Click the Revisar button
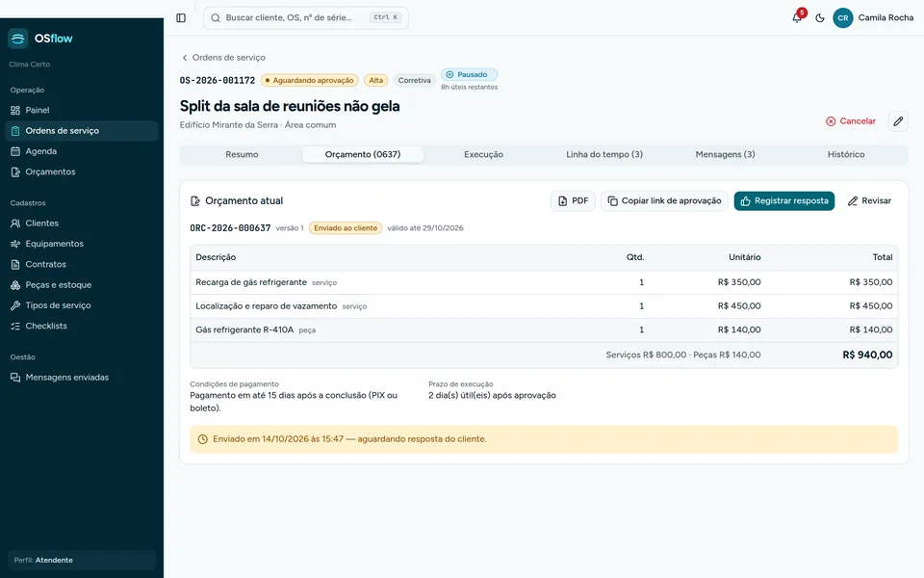Image resolution: width=924 pixels, height=578 pixels. coord(869,201)
